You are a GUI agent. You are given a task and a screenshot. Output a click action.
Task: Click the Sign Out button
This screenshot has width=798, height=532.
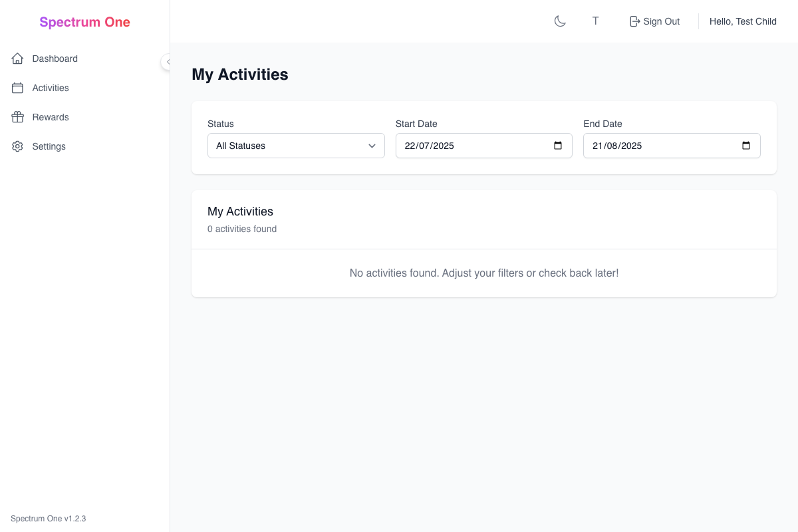pyautogui.click(x=654, y=21)
